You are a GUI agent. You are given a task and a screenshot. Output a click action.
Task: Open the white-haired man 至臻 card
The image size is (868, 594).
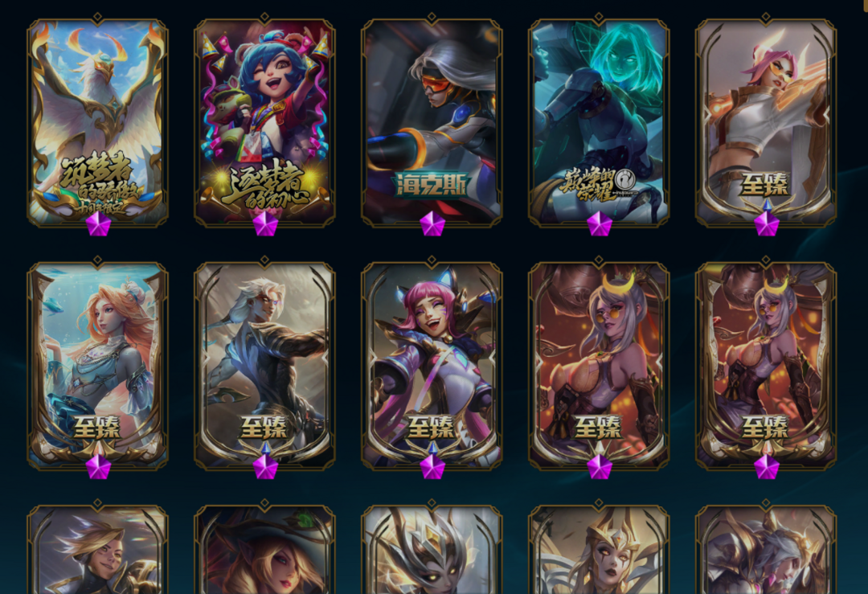[264, 366]
